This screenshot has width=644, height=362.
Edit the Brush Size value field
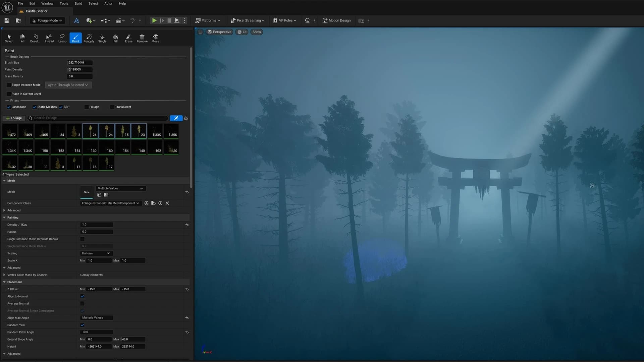80,63
